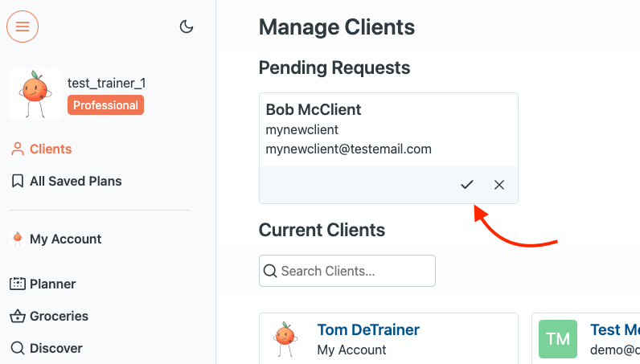
Task: Open the Test client name link
Action: coord(615,329)
